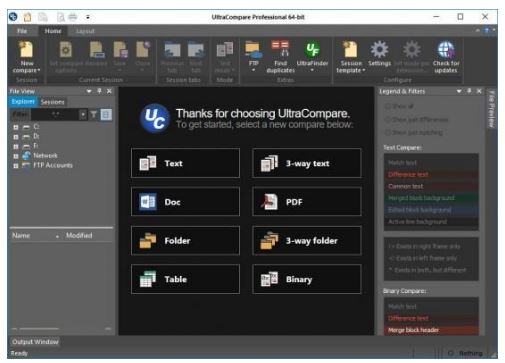Expand the FTP Accounts node
The image size is (505, 363).
tap(16, 166)
